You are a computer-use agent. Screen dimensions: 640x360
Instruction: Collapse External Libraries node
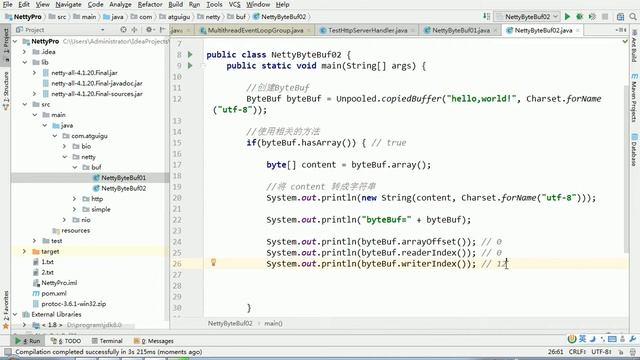coord(15,314)
